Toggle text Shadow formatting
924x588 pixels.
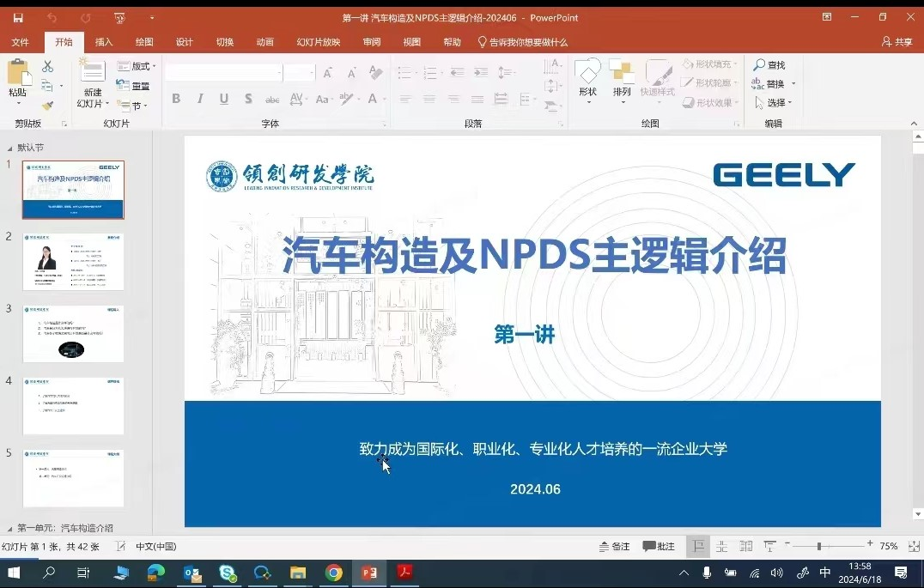click(248, 99)
